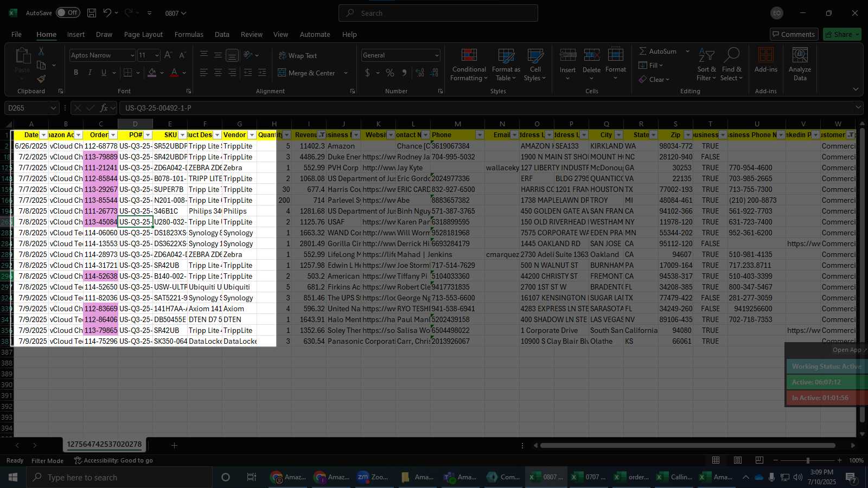Click the Undo arrow icon
The width and height of the screenshot is (868, 488).
107,13
